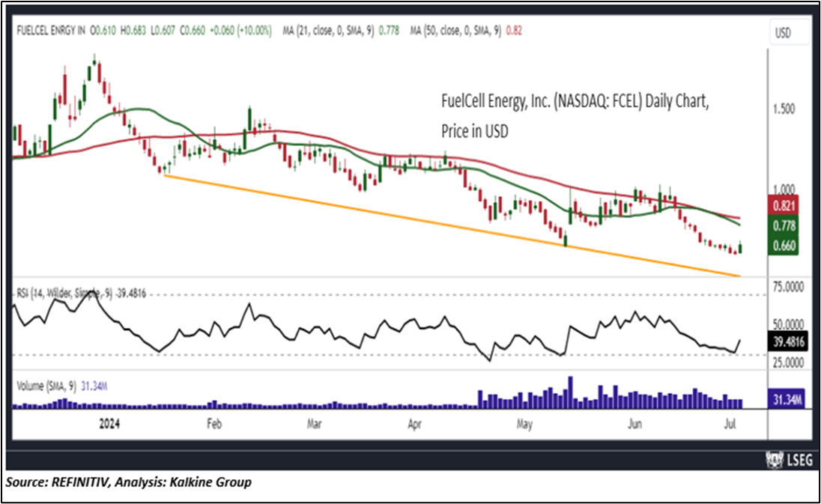This screenshot has width=821, height=504.
Task: Click the 1.000 price axis label
Action: point(784,189)
